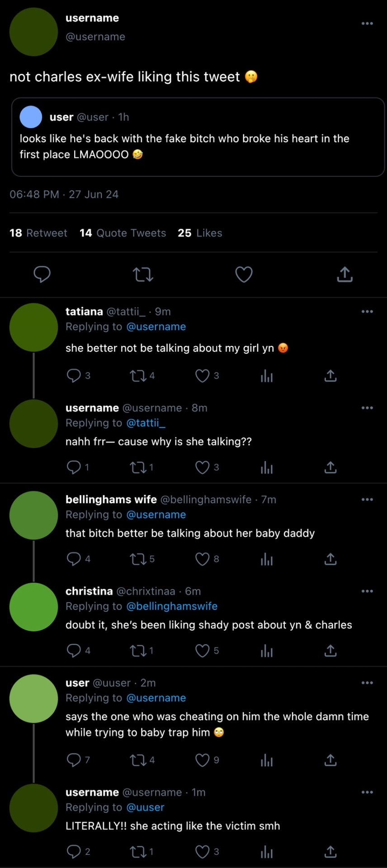Screen dimensions: 387x868
Task: Share the main tweet
Action: (x=345, y=274)
